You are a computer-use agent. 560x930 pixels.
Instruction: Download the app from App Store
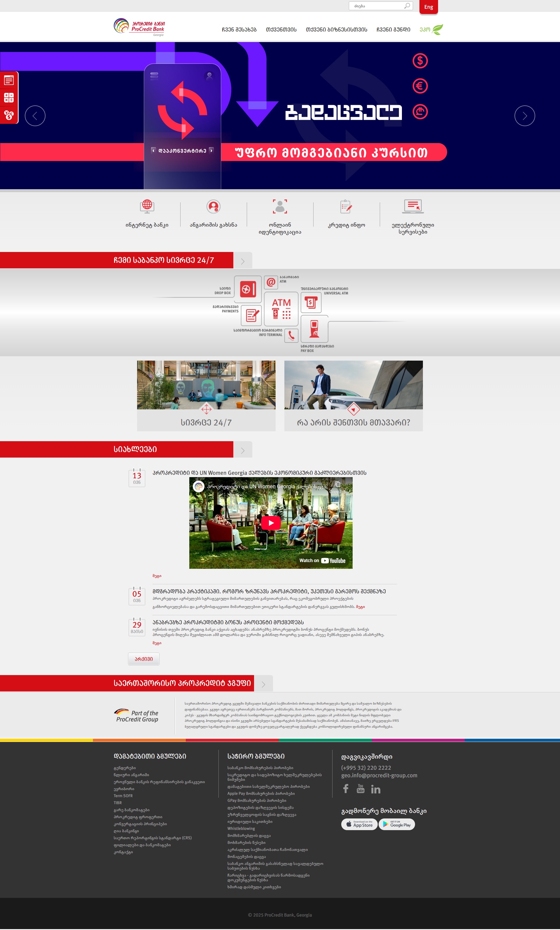pos(359,824)
